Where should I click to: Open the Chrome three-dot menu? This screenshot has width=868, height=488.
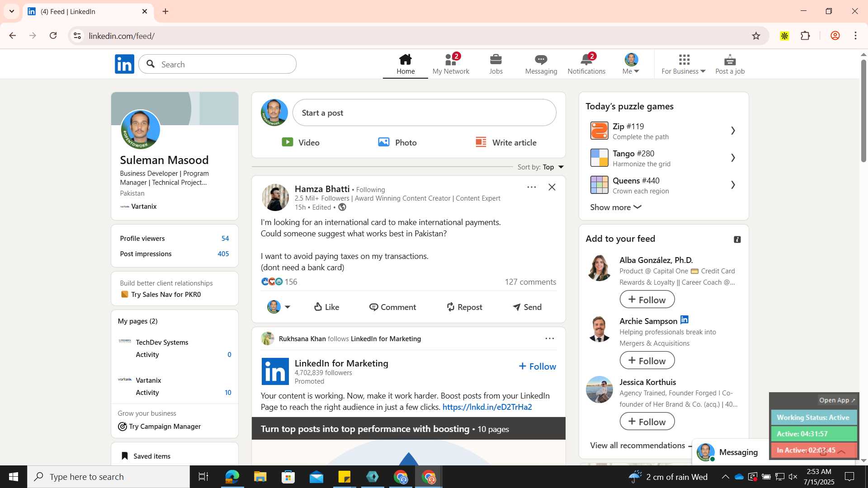click(855, 36)
